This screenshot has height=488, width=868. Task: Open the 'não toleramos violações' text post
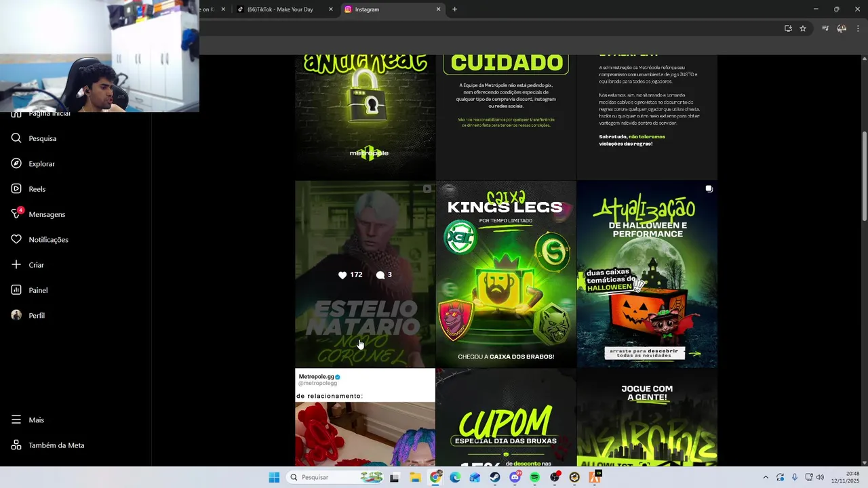(x=647, y=117)
